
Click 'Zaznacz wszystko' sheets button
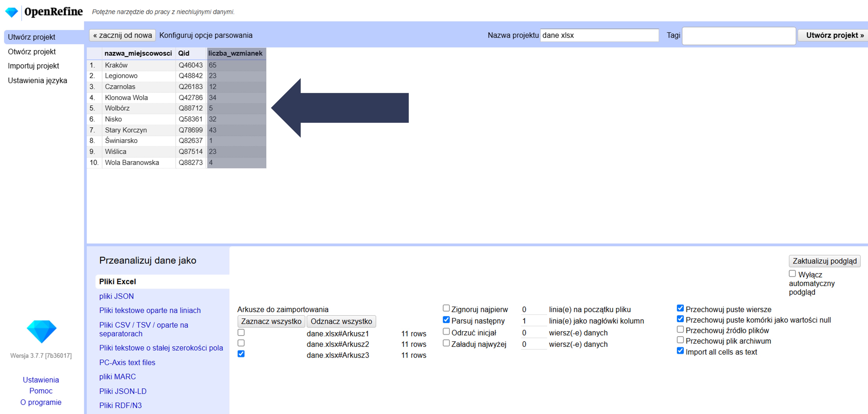coord(271,321)
